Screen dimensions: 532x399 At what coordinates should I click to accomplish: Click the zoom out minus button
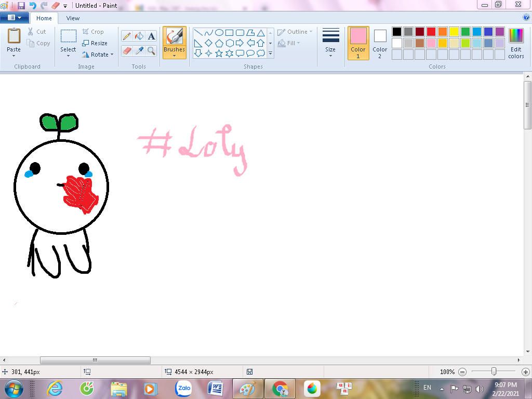click(462, 372)
